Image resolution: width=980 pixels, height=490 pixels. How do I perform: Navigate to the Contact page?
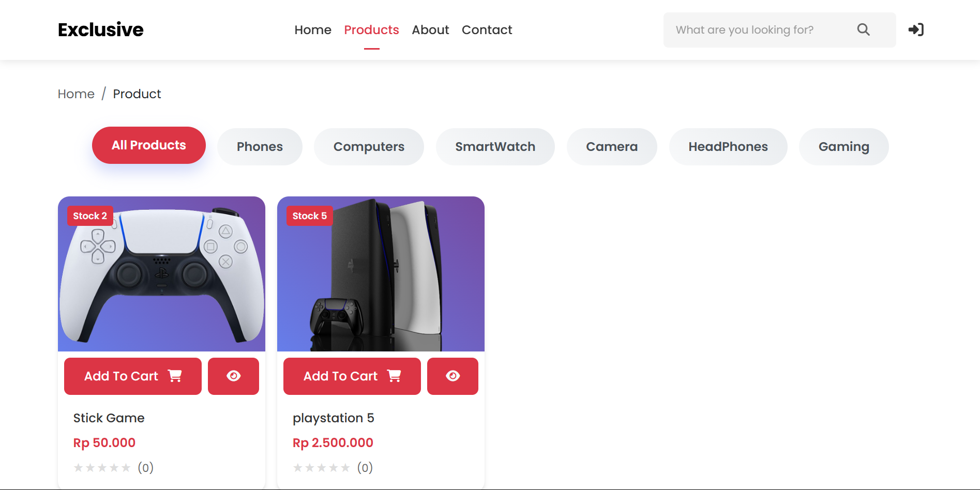tap(487, 30)
